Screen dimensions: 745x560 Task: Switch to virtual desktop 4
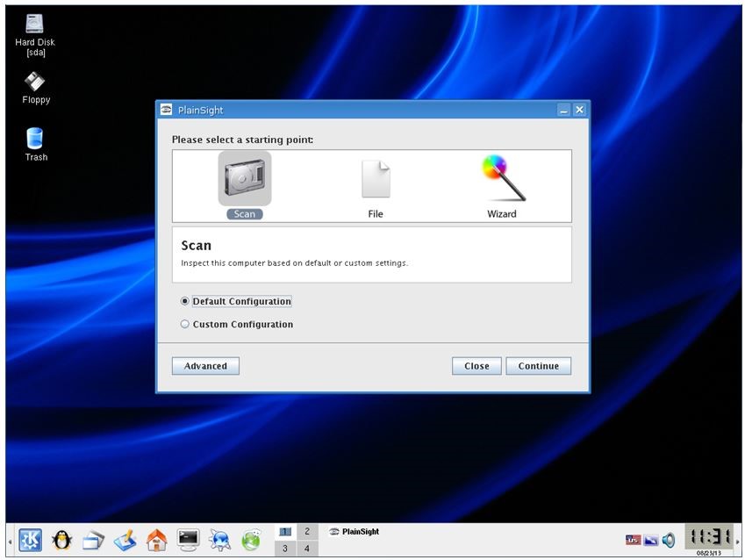[306, 549]
